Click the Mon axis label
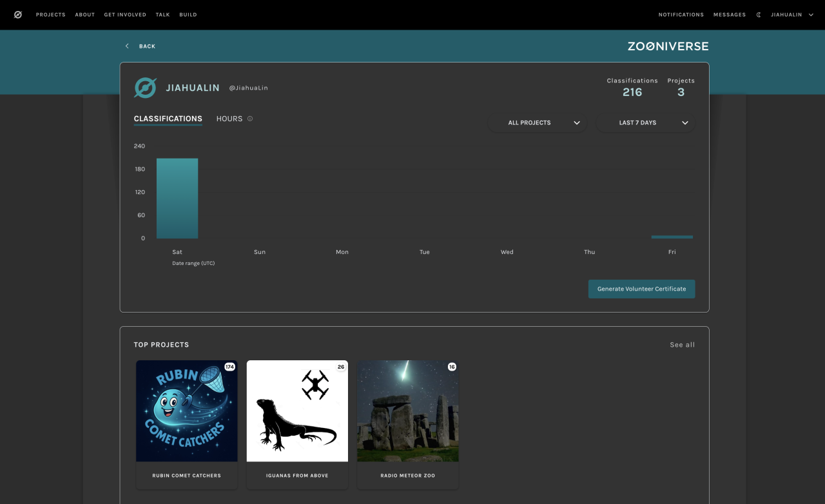The image size is (825, 504). pos(342,252)
